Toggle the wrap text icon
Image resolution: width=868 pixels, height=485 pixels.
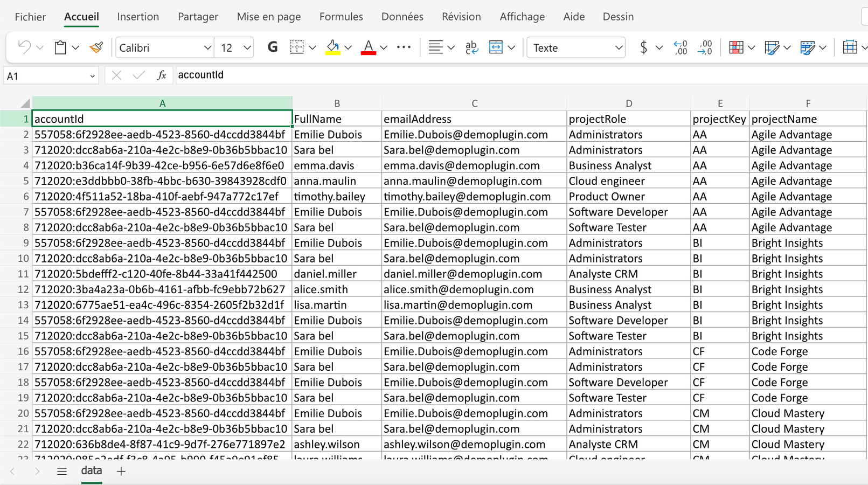(471, 47)
